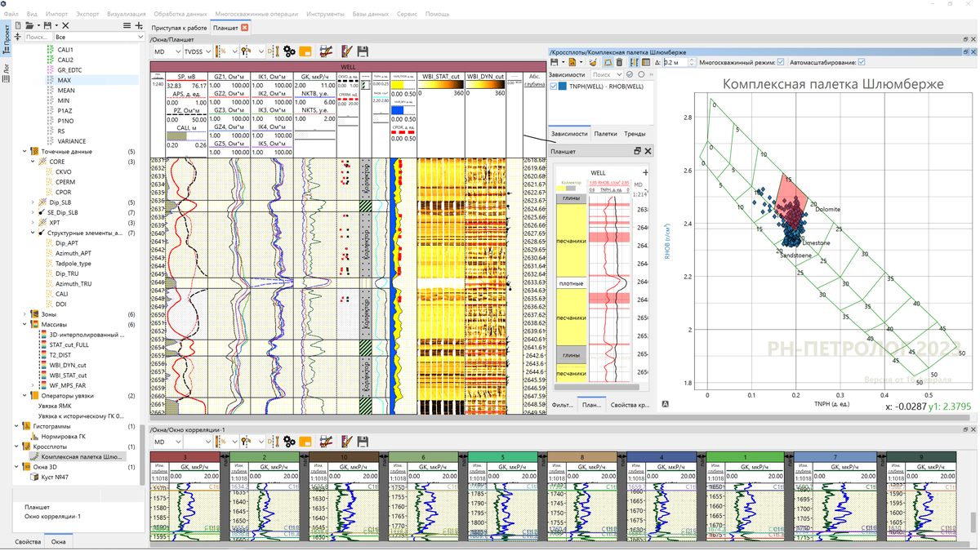Screen dimensions: 980x551
Task: Uncheck the TNPH(WELL) - RHOB(WELL) dependency
Action: [555, 87]
